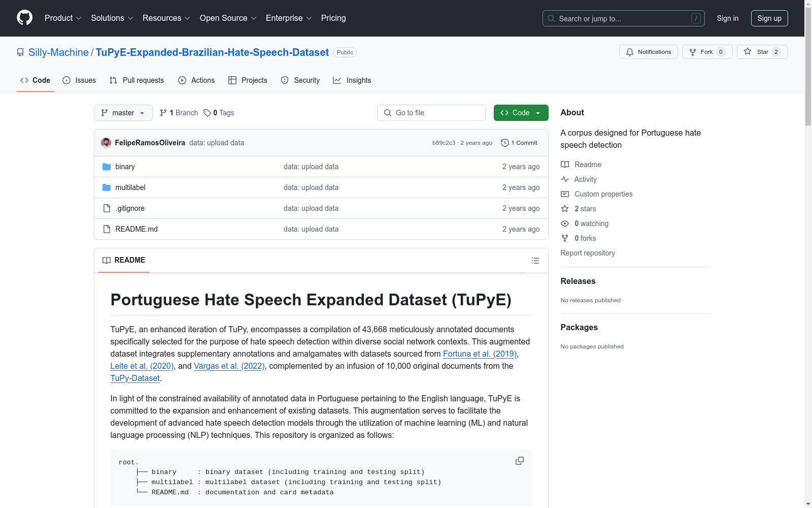Click the README.md file icon

pos(107,229)
